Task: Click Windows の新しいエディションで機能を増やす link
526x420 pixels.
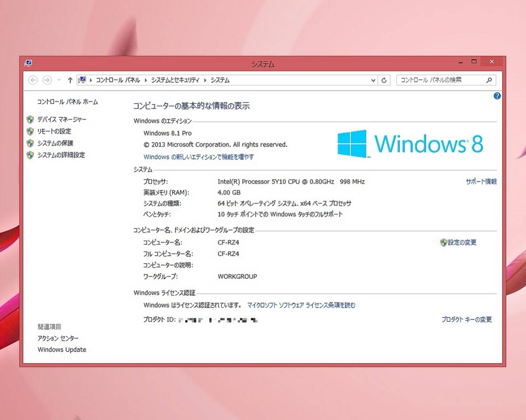Action: pyautogui.click(x=199, y=156)
